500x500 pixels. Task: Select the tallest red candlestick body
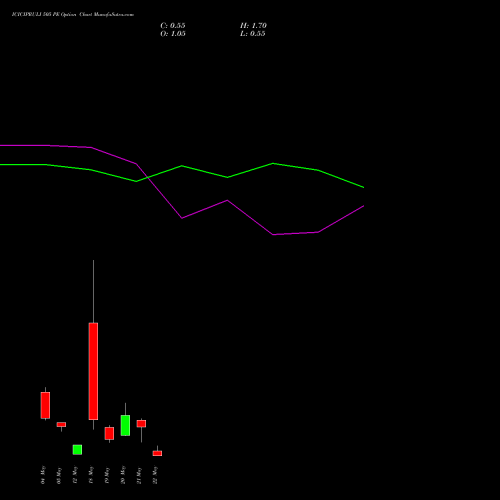(x=93, y=371)
